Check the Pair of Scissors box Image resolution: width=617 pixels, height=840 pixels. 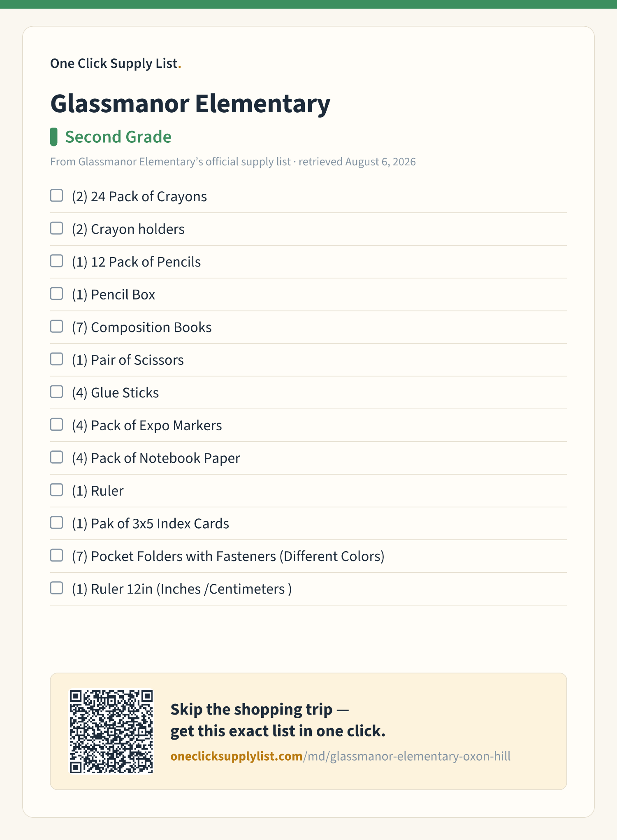tap(56, 359)
